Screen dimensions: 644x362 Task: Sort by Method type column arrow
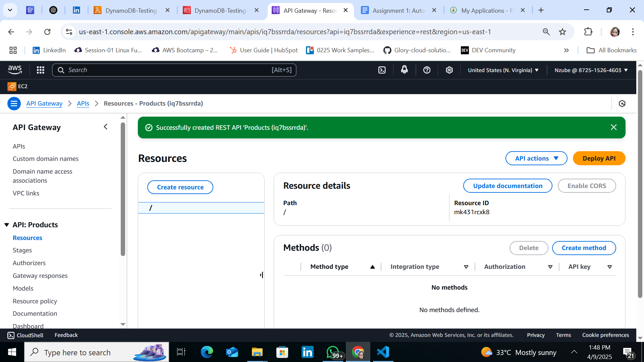coord(372,267)
